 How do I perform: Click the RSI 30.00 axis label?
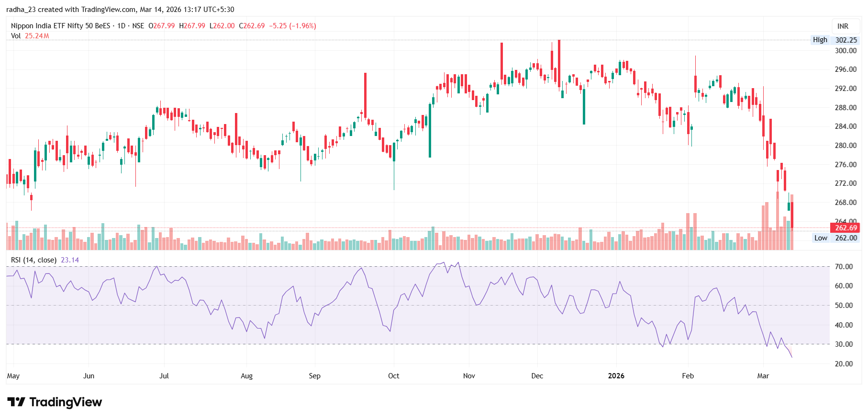pyautogui.click(x=844, y=344)
